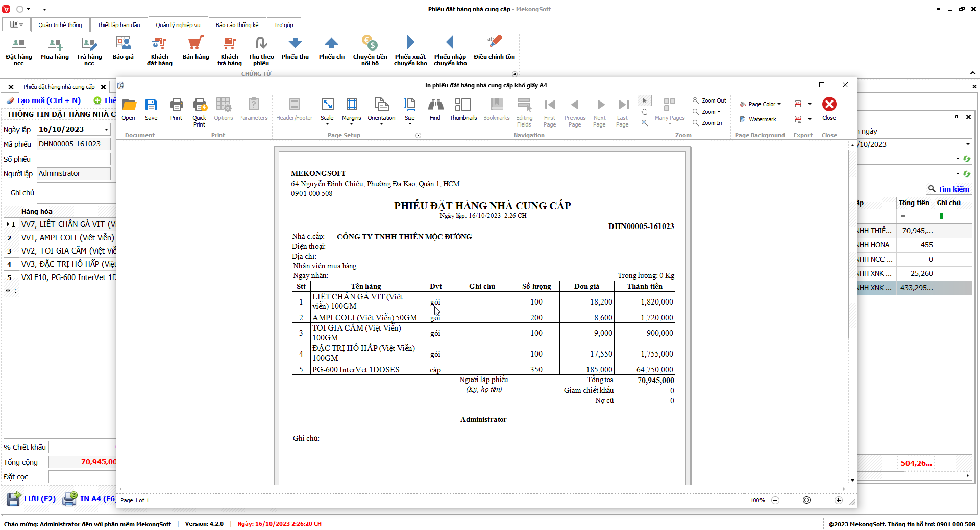This screenshot has width=980, height=530.
Task: Click the Tìm kiếm search button
Action: click(949, 189)
